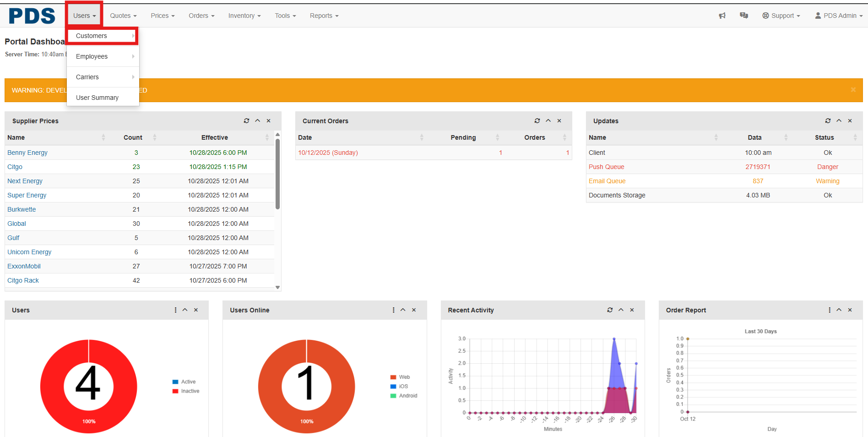868x437 pixels.
Task: Select Customers from Users menu
Action: point(92,36)
